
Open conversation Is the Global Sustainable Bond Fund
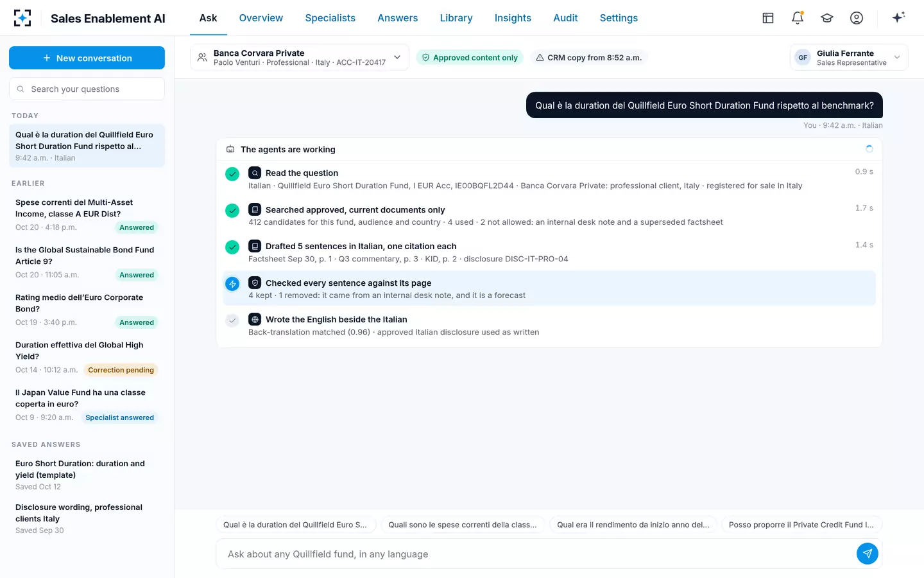tap(87, 262)
